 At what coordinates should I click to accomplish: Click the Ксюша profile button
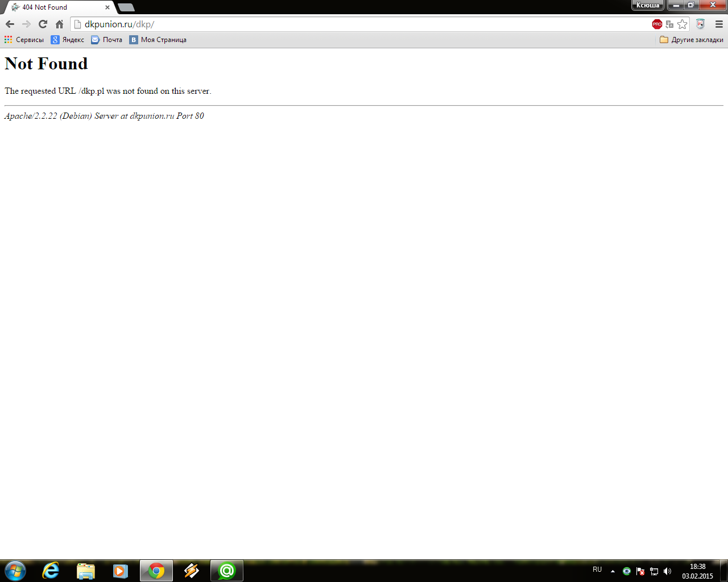(x=648, y=5)
